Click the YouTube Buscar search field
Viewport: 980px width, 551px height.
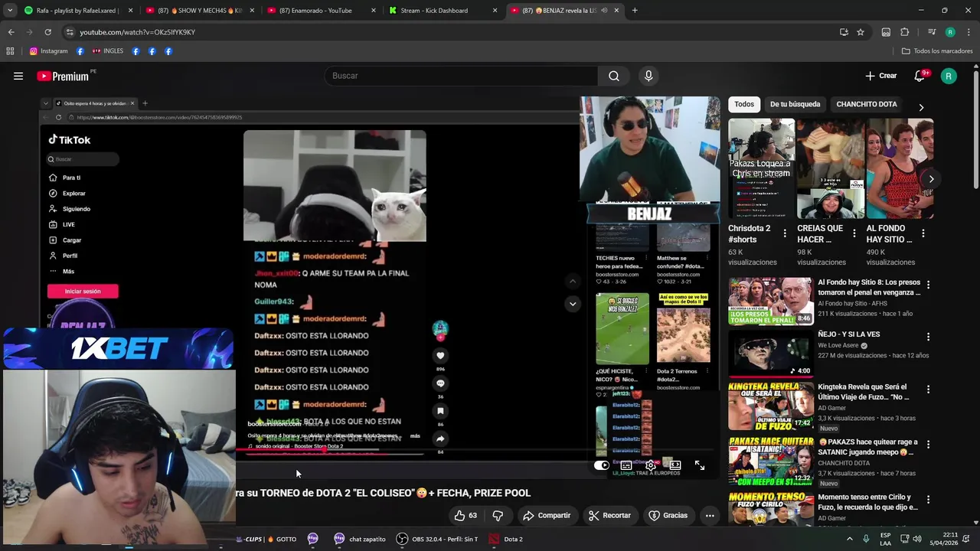tap(462, 76)
